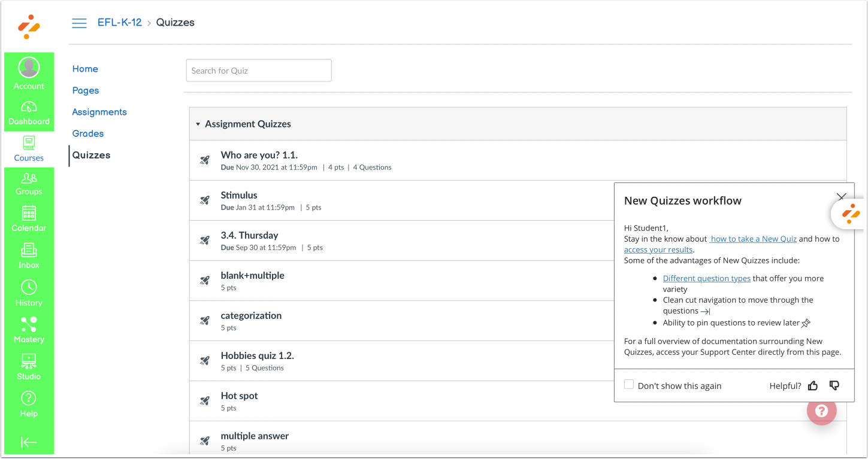Click rocket icon beside Hot spot

205,400
